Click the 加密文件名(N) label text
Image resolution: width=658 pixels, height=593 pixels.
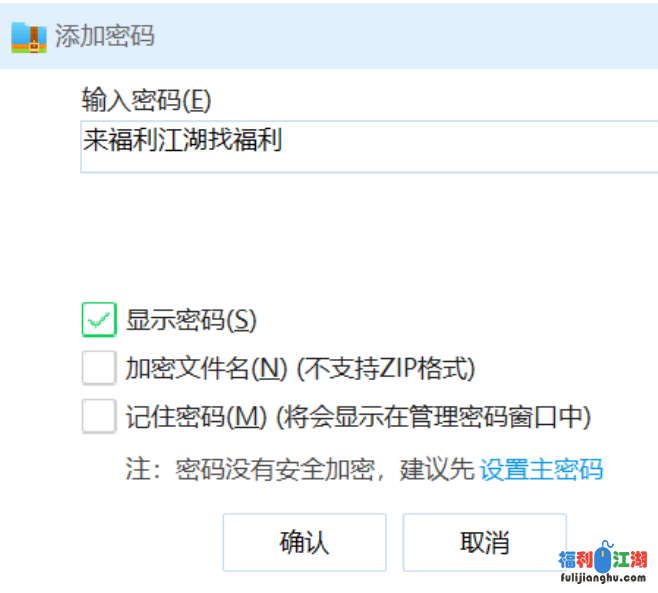tap(206, 368)
